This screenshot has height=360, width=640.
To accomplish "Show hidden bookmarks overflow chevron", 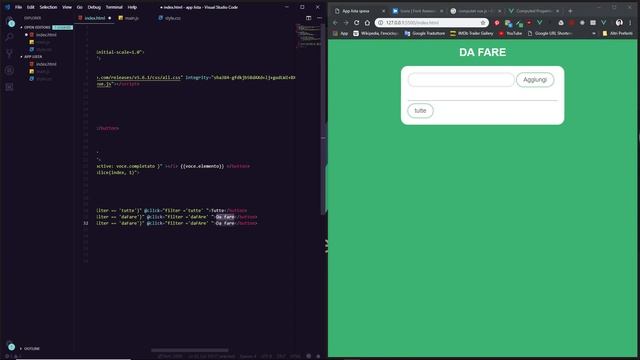I will [x=594, y=33].
